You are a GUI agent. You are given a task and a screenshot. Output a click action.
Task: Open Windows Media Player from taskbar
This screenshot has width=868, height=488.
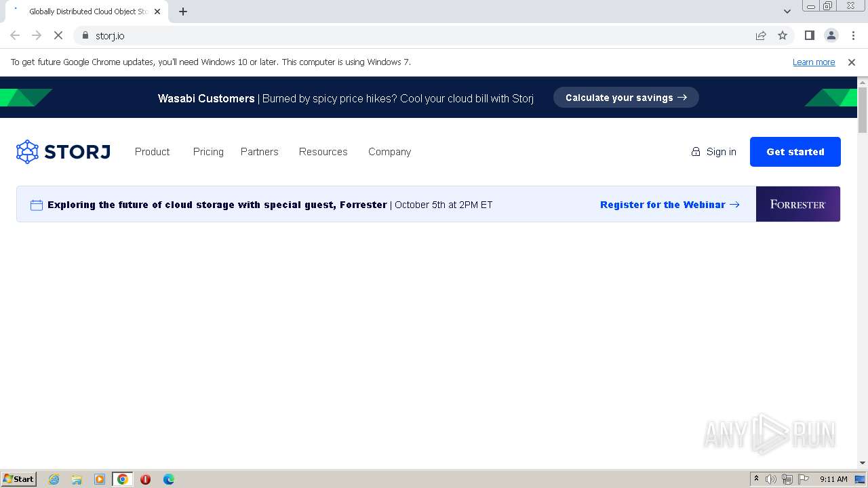pyautogui.click(x=100, y=479)
